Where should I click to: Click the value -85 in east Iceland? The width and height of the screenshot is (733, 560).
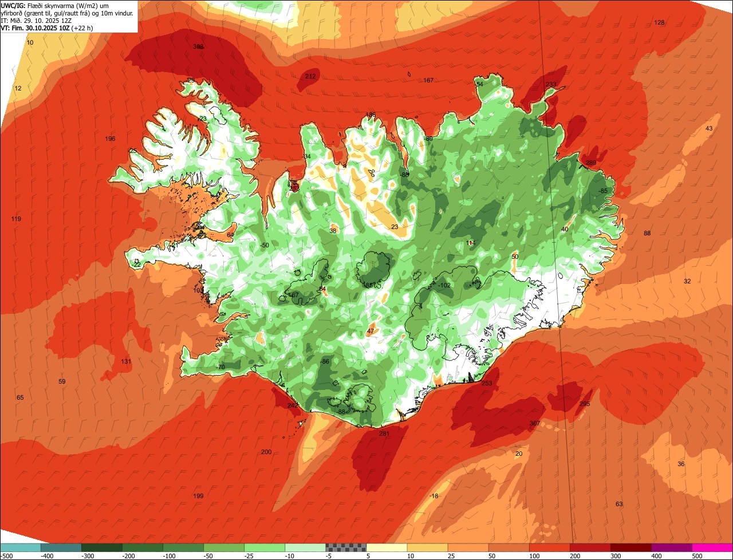point(603,191)
